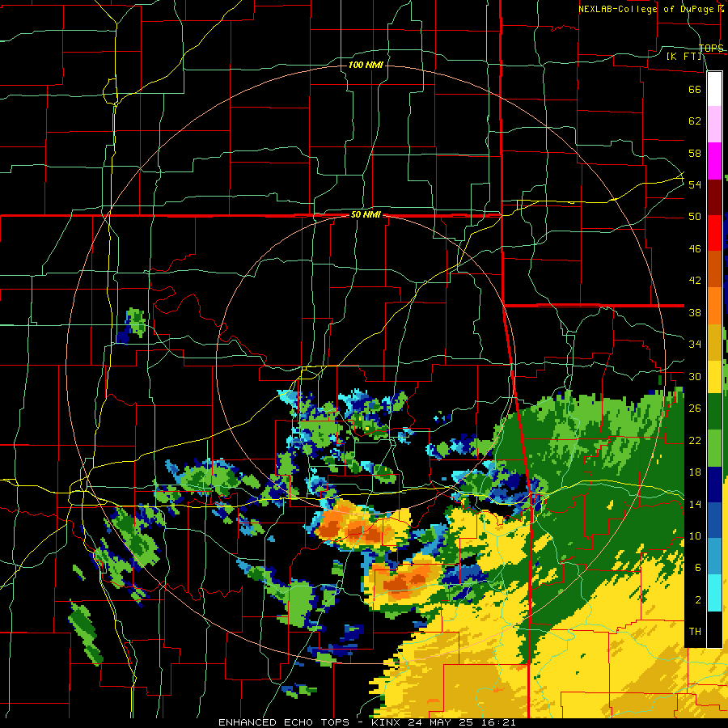Screen dimensions: 728x728
Task: Click the white swatch in the tops legend
Action: 714,89
